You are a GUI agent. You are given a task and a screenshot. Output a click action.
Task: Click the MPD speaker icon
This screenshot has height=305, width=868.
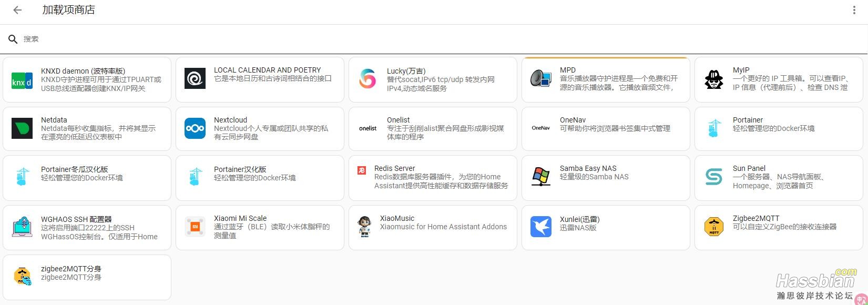click(x=541, y=79)
